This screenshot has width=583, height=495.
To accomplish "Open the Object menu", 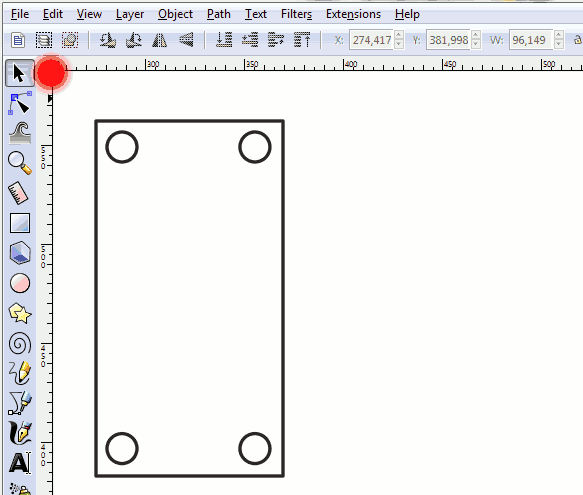I will click(x=175, y=14).
